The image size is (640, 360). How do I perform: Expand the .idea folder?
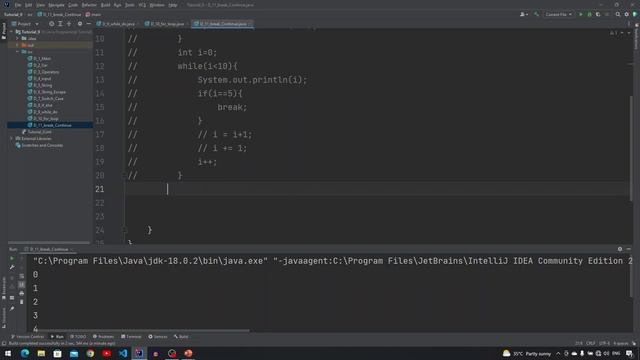click(x=18, y=38)
